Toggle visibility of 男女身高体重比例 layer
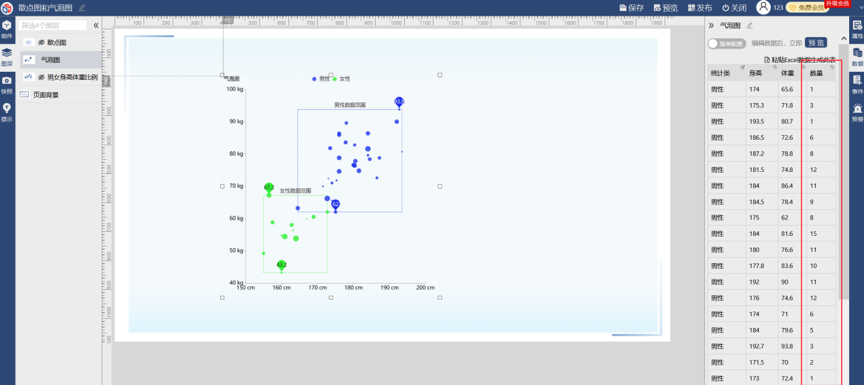This screenshot has height=385, width=864. (x=41, y=77)
